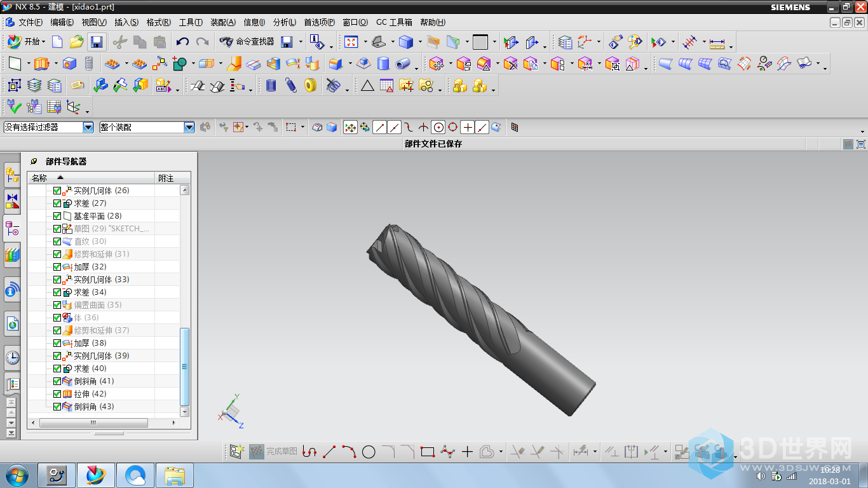
Task: Expand the Save options dropdown arrow
Action: pyautogui.click(x=301, y=42)
